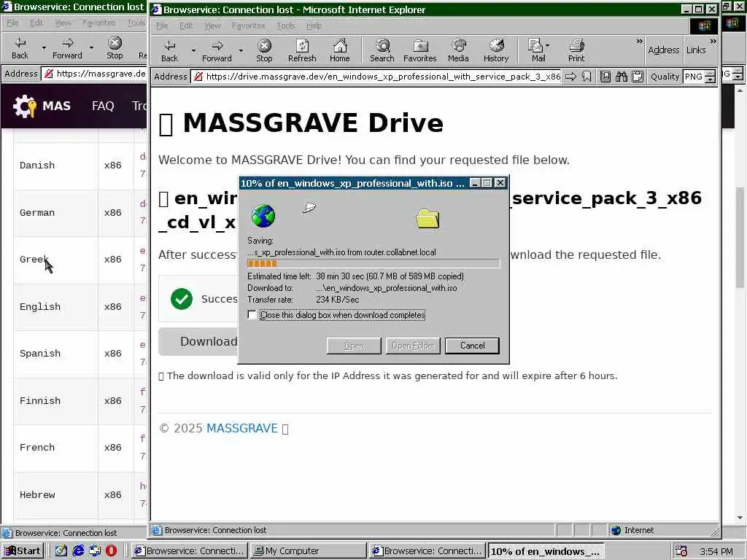Expand the hidden toolbar buttons chevron after Print
Viewport: 747px width, 560px height.
(639, 42)
